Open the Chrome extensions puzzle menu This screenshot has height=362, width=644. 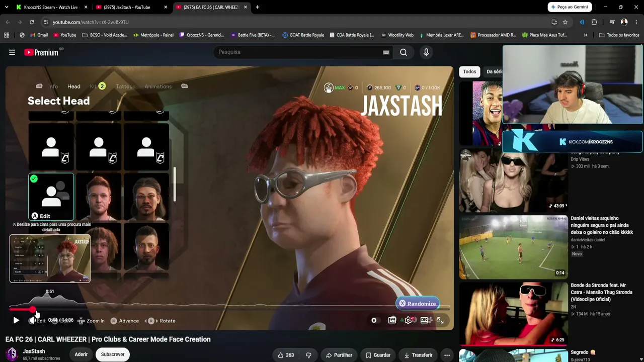coord(594,22)
